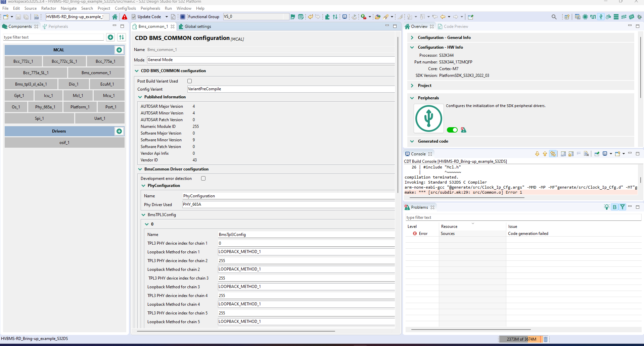Toggle off the Peripherals green switch
Screen dimensions: 644x346
coord(452,130)
